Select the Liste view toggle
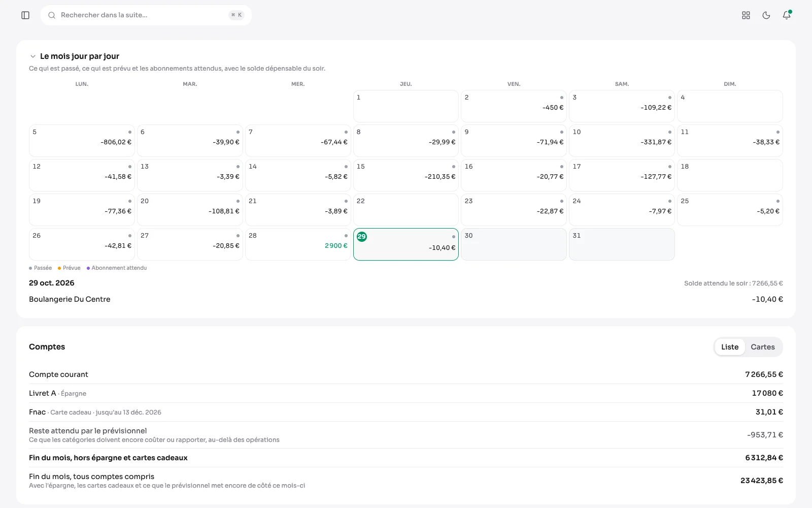The image size is (812, 508). (x=730, y=347)
